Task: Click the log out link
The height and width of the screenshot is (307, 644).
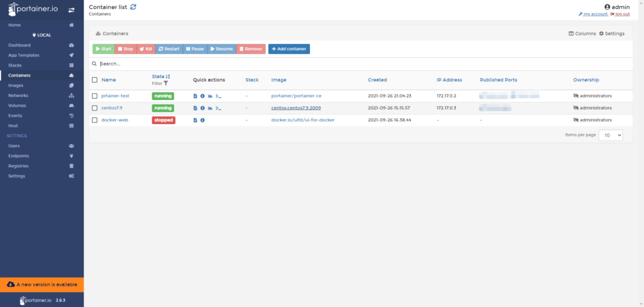Action: click(x=620, y=14)
